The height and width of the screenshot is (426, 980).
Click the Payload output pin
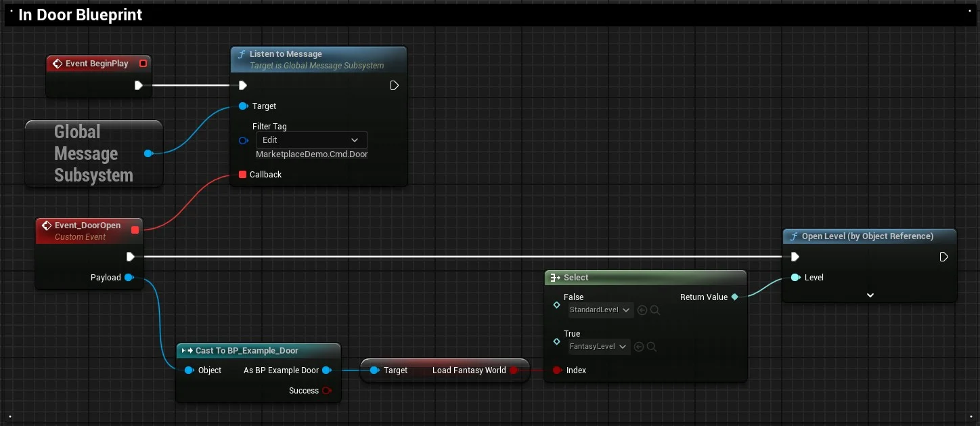point(129,278)
